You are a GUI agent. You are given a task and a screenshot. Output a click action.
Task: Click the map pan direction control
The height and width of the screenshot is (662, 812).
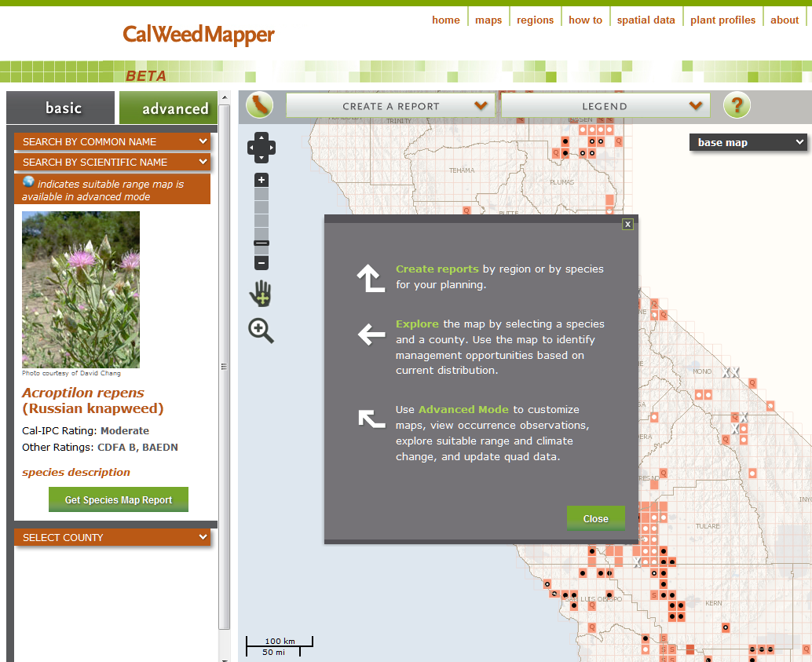(261, 147)
